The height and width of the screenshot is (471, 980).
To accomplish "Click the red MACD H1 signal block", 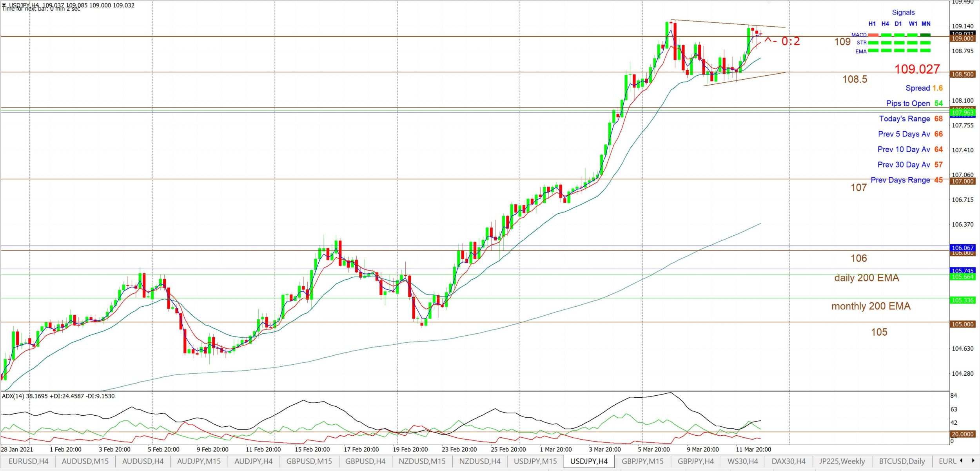I will (x=873, y=35).
